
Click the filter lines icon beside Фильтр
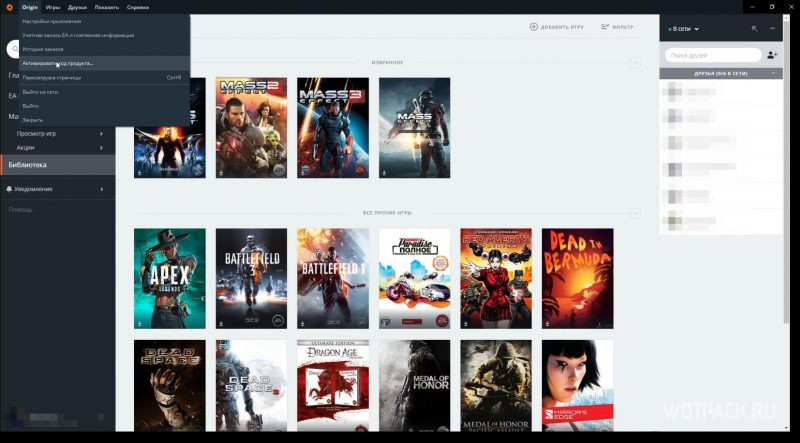point(605,27)
